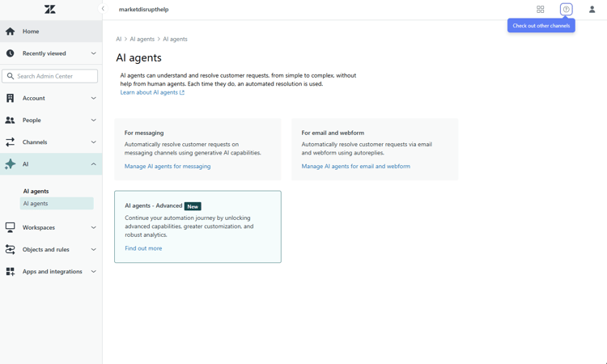The image size is (607, 364).
Task: Click the Find out more link
Action: 143,248
